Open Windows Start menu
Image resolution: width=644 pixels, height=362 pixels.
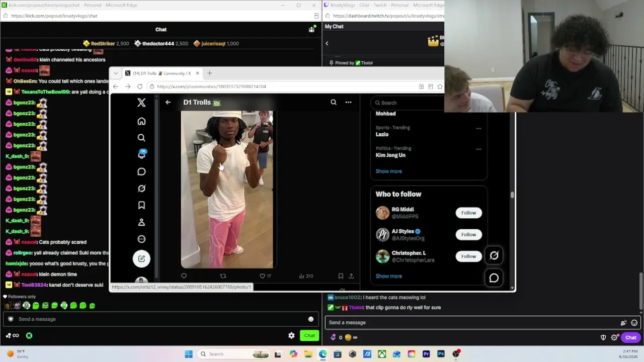189,354
